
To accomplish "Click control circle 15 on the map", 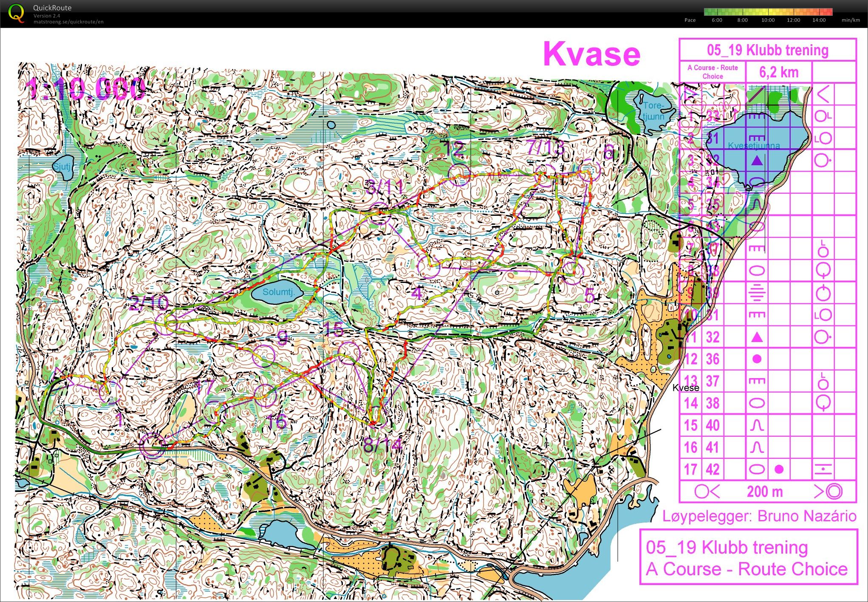I will 348,353.
